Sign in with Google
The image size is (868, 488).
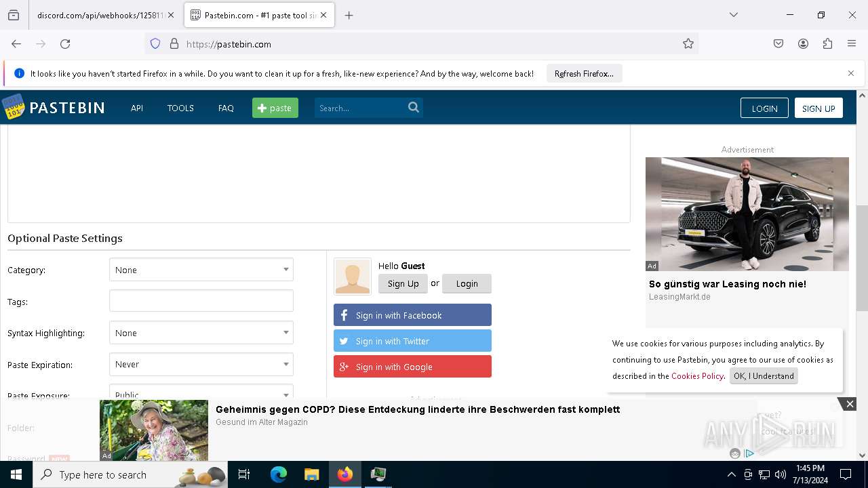coord(412,367)
